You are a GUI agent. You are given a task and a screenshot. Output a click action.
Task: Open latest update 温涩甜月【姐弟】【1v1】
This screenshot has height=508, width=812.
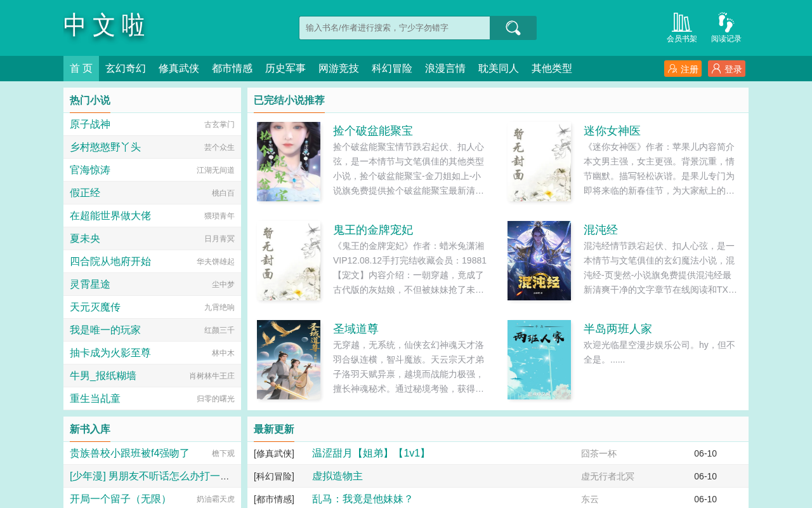point(370,453)
